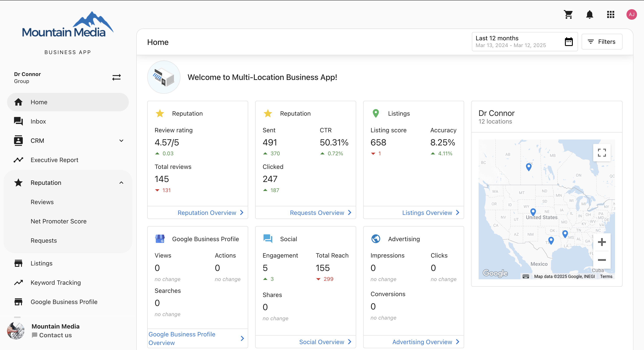644x350 pixels.
Task: Open the Filters button
Action: coord(602,42)
